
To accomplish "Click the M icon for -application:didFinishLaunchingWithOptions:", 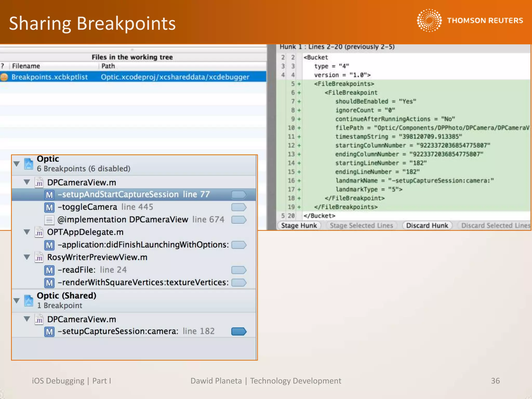I will point(49,245).
